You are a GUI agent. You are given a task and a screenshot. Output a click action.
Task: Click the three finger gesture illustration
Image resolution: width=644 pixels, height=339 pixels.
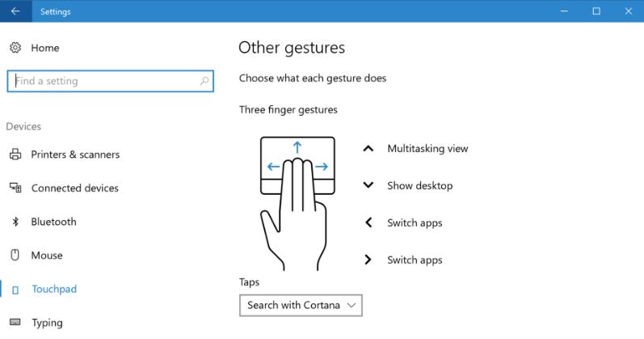[297, 201]
